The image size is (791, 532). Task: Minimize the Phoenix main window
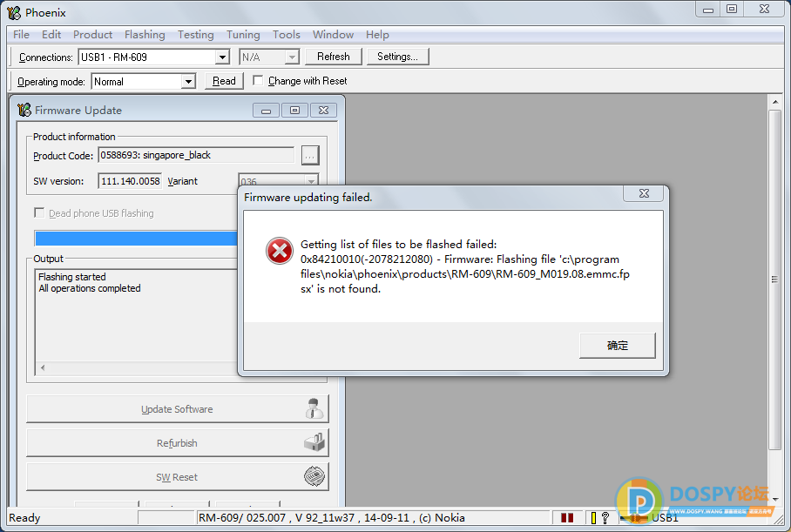[x=708, y=10]
